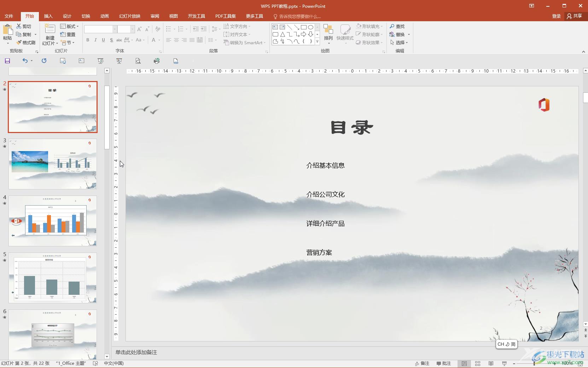Click the Arrange (排列) icon
This screenshot has width=588, height=368.
328,29
